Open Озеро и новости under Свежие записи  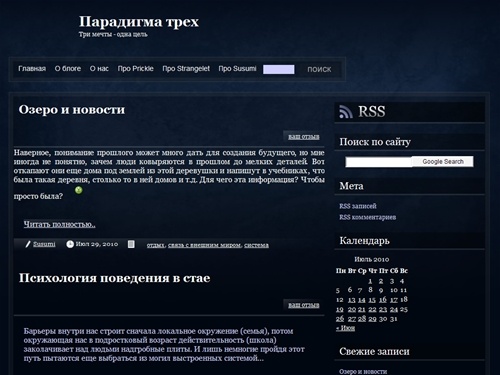coord(363,371)
